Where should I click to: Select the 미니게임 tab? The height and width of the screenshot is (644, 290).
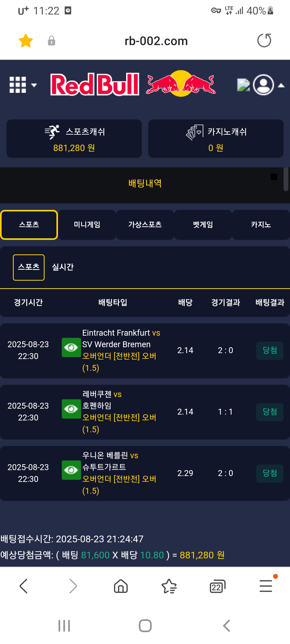pos(87,225)
